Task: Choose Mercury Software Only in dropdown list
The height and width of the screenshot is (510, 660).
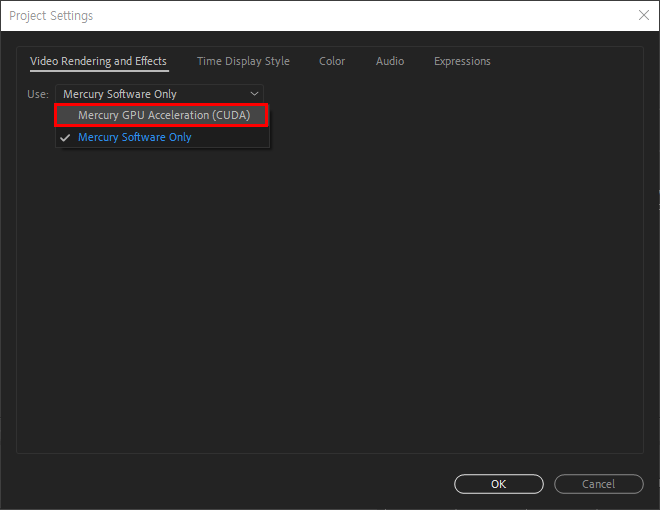Action: click(x=162, y=137)
